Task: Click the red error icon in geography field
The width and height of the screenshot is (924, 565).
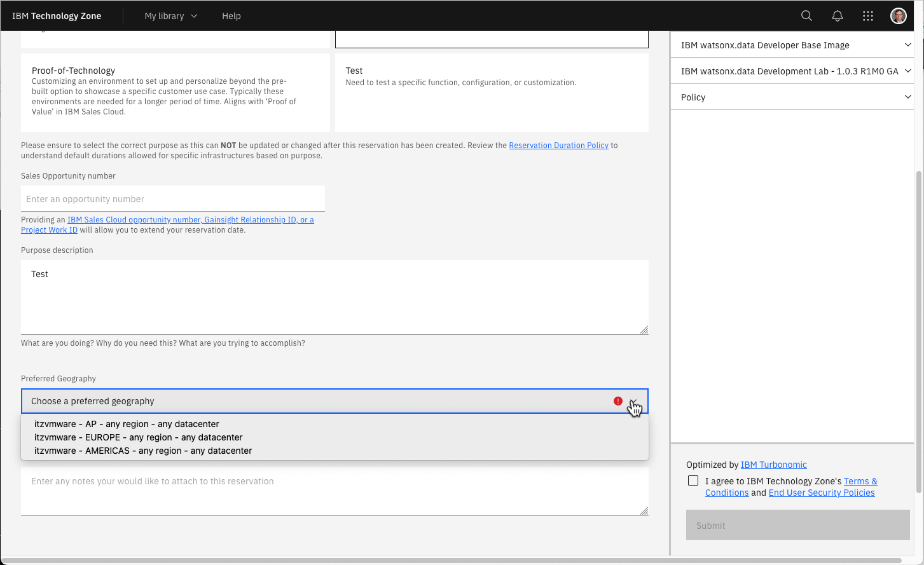Action: click(x=618, y=401)
